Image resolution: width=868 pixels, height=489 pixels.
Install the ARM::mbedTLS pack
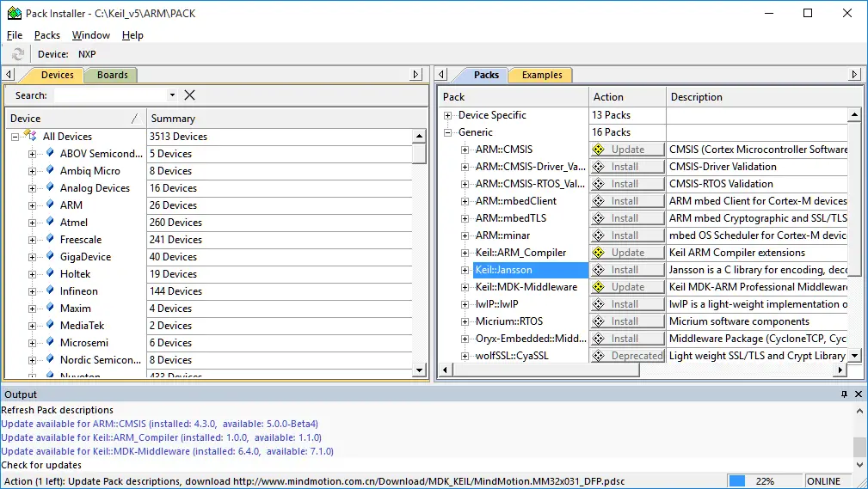pyautogui.click(x=627, y=218)
